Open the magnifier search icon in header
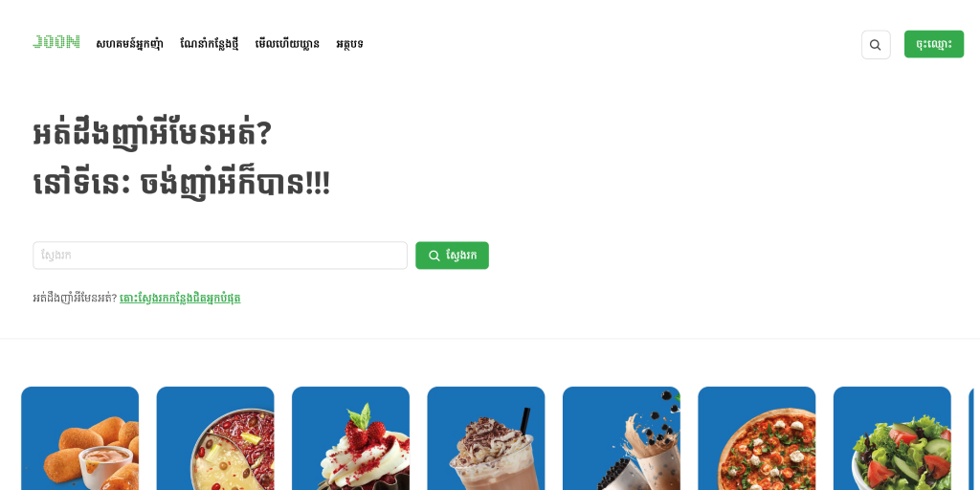The height and width of the screenshot is (490, 980). pyautogui.click(x=876, y=44)
